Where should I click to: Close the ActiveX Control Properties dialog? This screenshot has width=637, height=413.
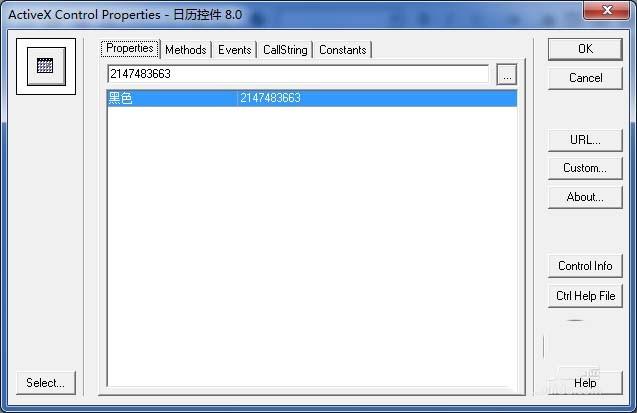coord(607,10)
